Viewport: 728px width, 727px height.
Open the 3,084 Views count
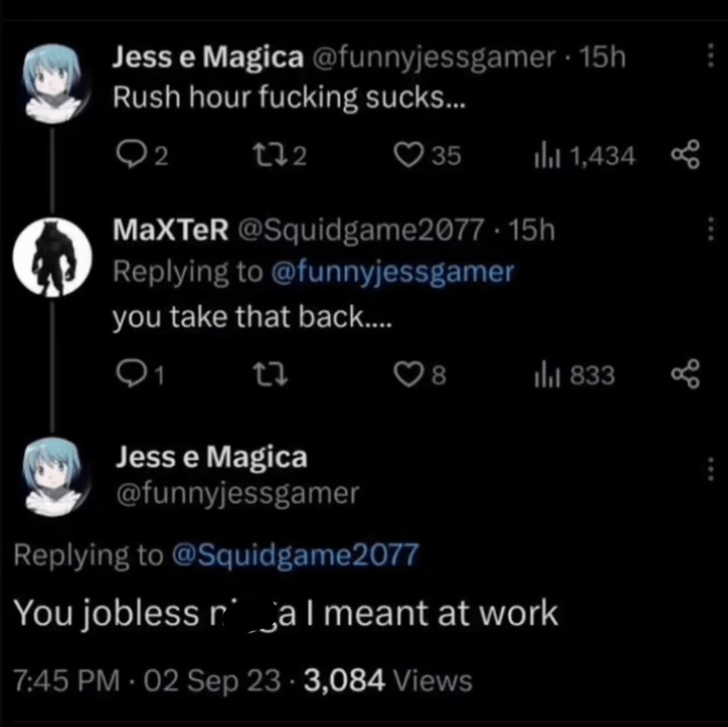388,680
